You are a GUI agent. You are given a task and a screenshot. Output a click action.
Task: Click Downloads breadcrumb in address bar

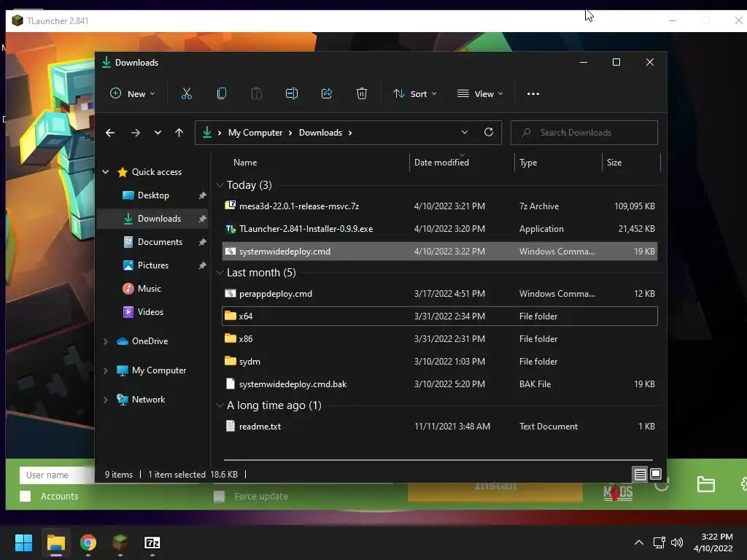(x=320, y=133)
